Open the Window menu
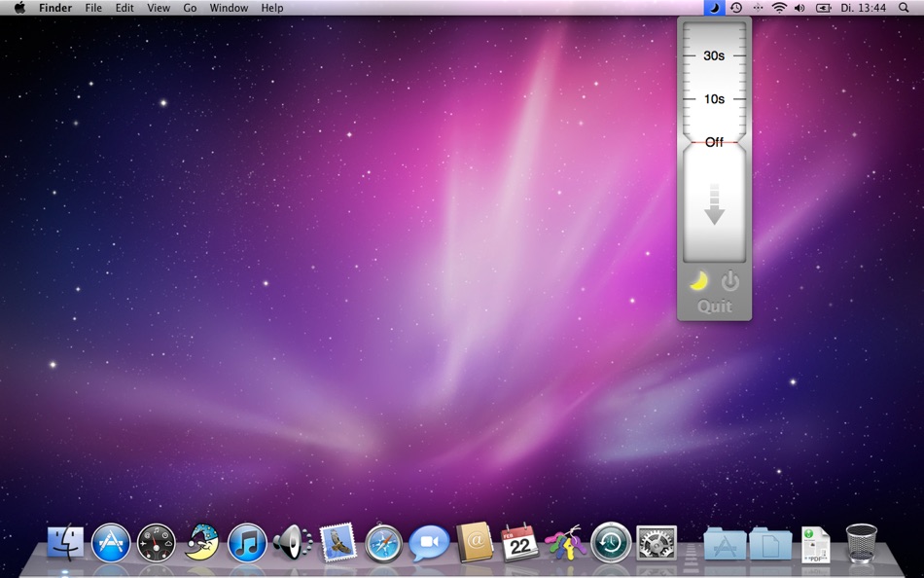Viewport: 924px width, 578px height. 229,8
